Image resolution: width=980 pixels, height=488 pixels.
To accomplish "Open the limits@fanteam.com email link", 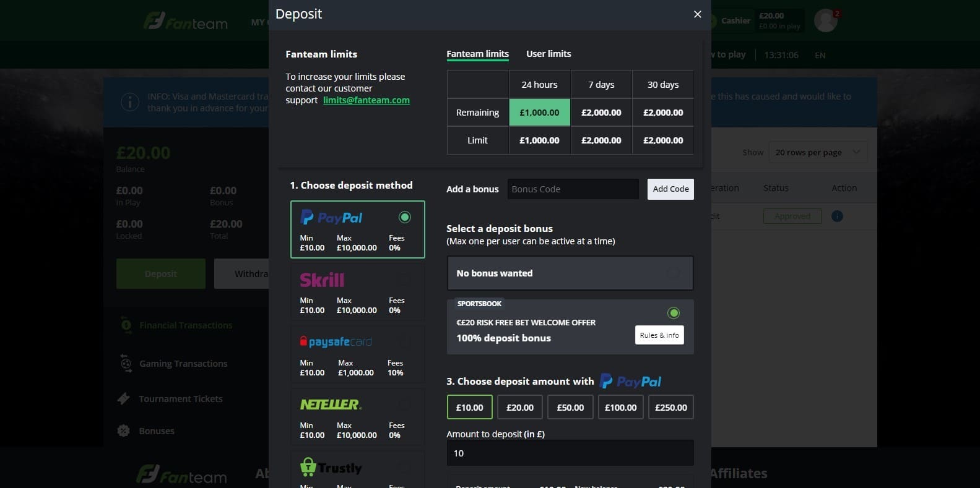I will coord(366,100).
